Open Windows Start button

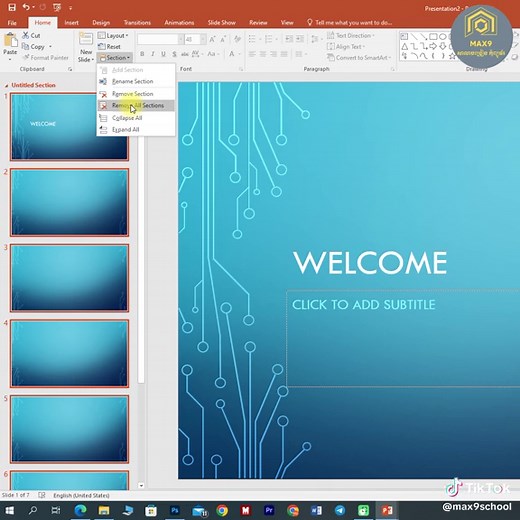pos(10,510)
